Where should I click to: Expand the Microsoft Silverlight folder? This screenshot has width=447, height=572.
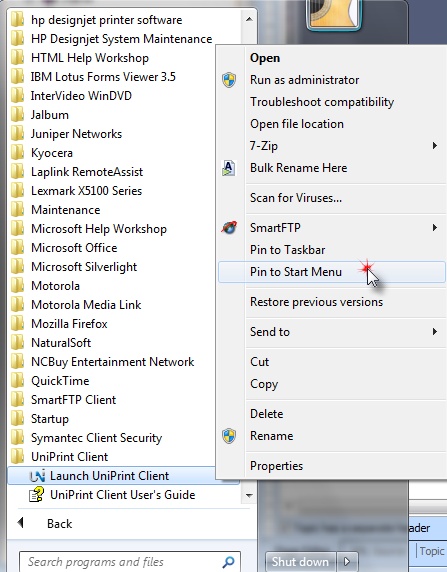[x=84, y=267]
